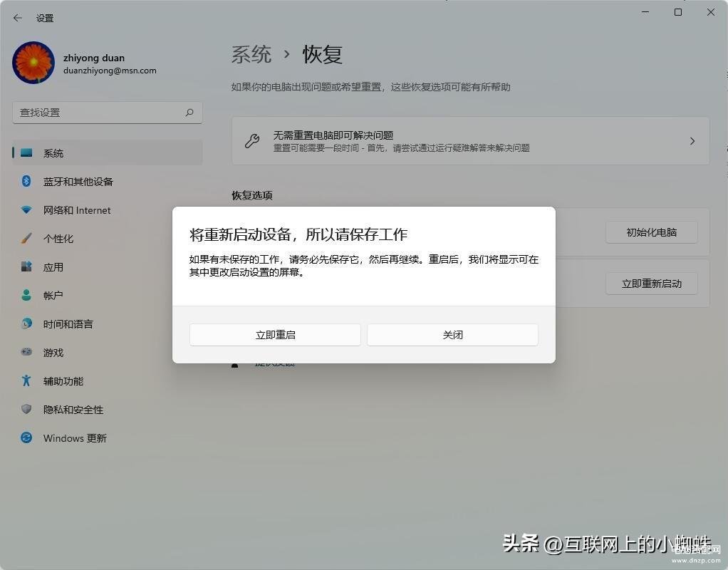Select 应用 in the sidebar
The width and height of the screenshot is (728, 570).
point(108,266)
